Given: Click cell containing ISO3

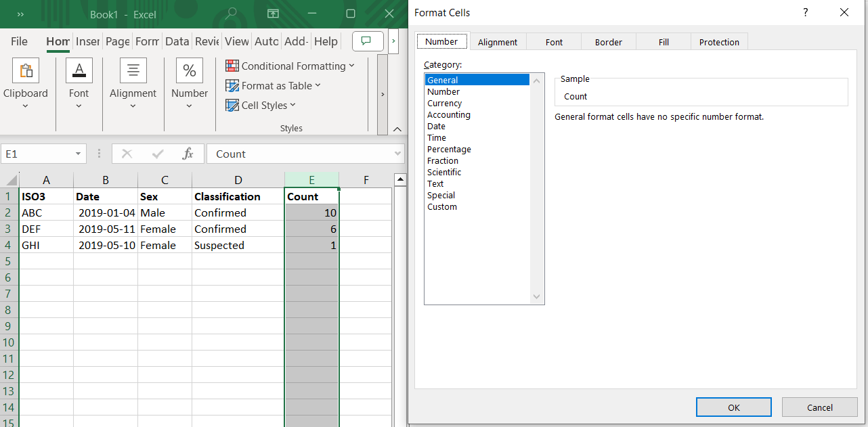Looking at the screenshot, I should pyautogui.click(x=46, y=196).
